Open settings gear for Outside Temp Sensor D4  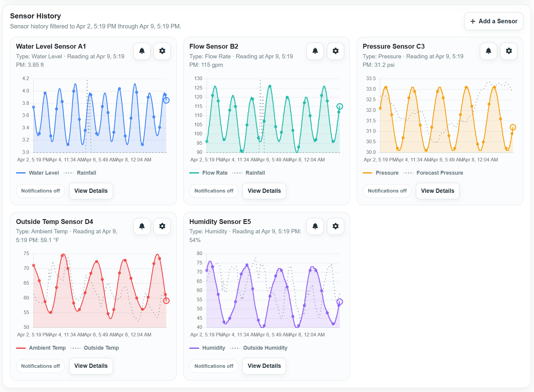click(x=162, y=226)
